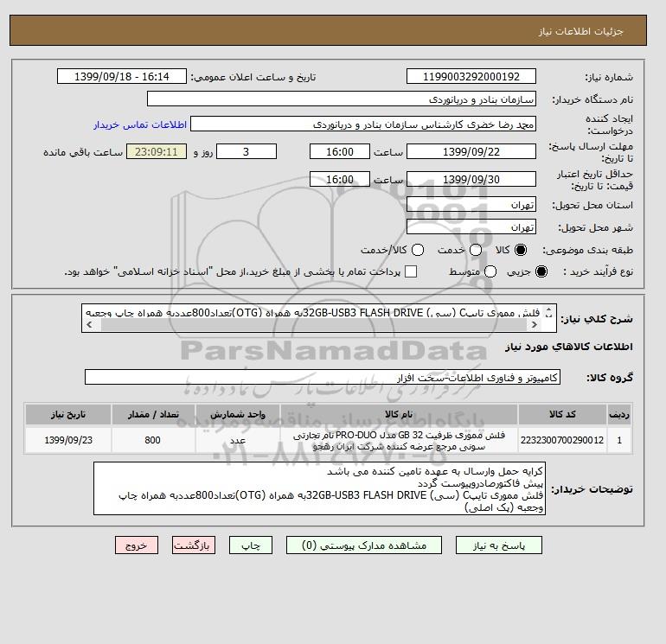666x644 pixels.
Task: Select the کالا/خدمت radio button
Action: 418,250
